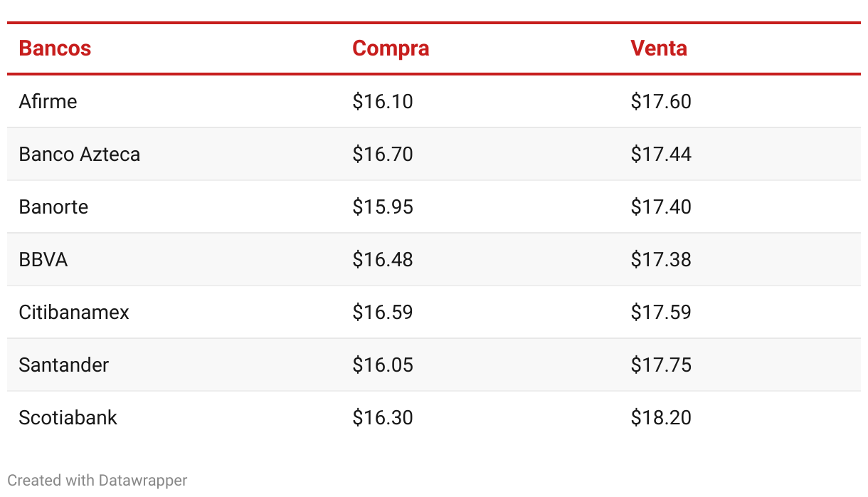This screenshot has width=868, height=497.
Task: Click the Banorte bank name
Action: coord(53,206)
